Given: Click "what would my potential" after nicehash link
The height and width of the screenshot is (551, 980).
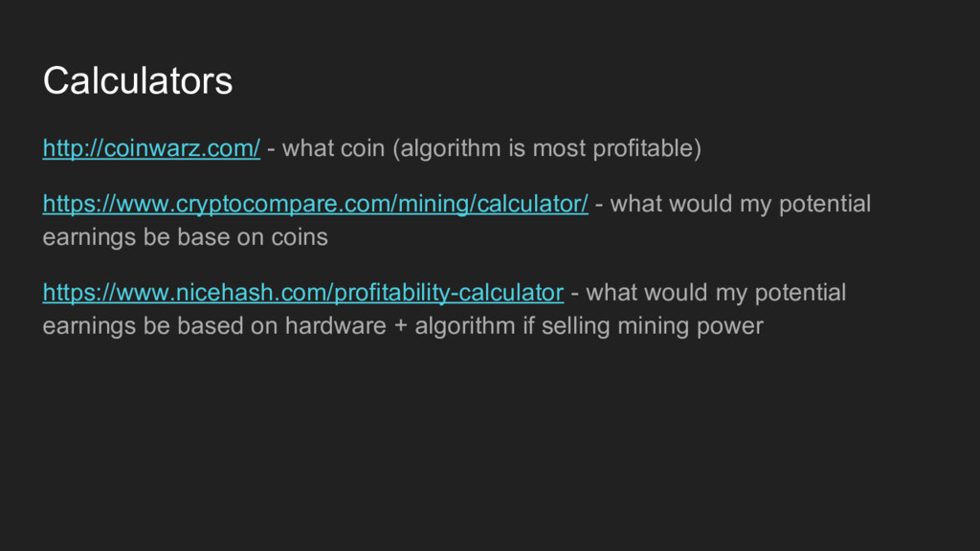Looking at the screenshot, I should pyautogui.click(x=716, y=293).
